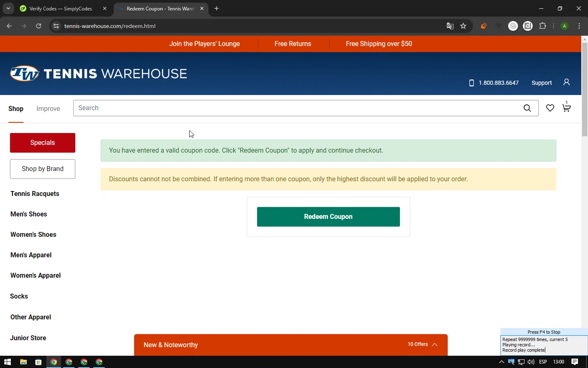Open Women's Shoes category
This screenshot has width=588, height=368.
(x=33, y=234)
